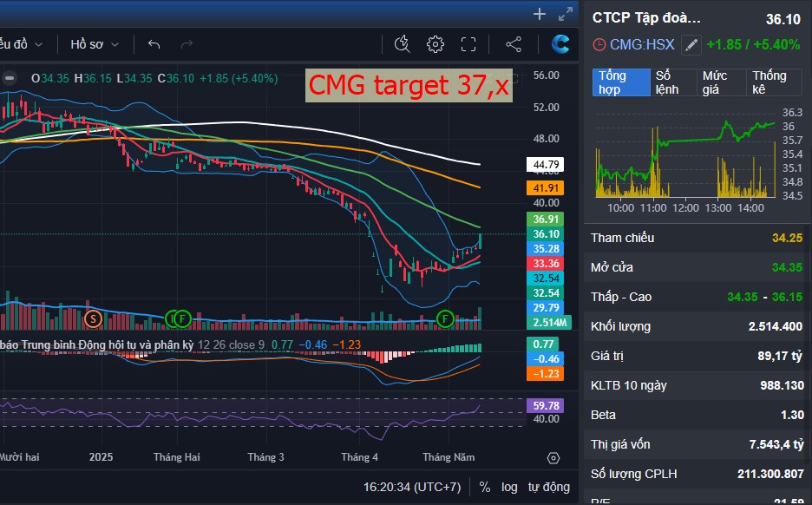
Task: Click the 36.10 current price label
Action: coord(546,234)
